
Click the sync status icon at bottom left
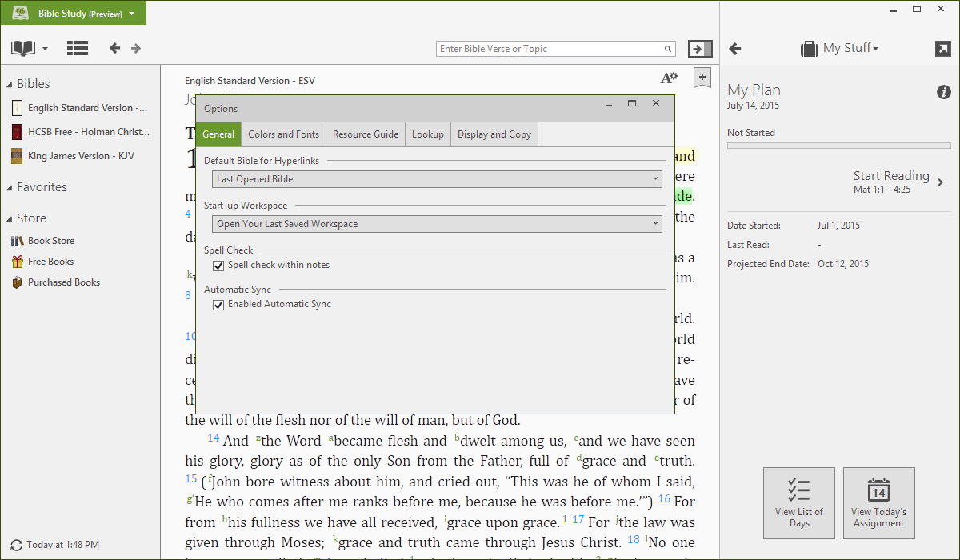pyautogui.click(x=17, y=545)
